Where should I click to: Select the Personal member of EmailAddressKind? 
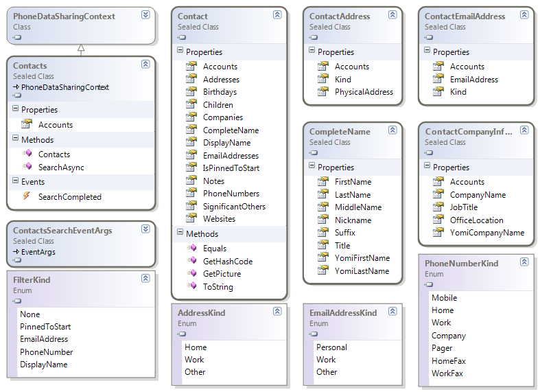331,347
